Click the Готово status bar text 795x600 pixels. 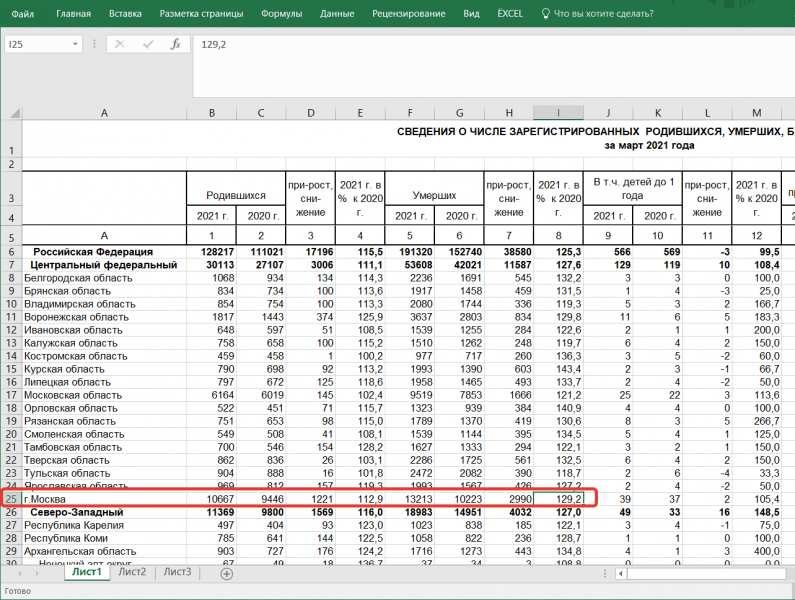pos(18,591)
